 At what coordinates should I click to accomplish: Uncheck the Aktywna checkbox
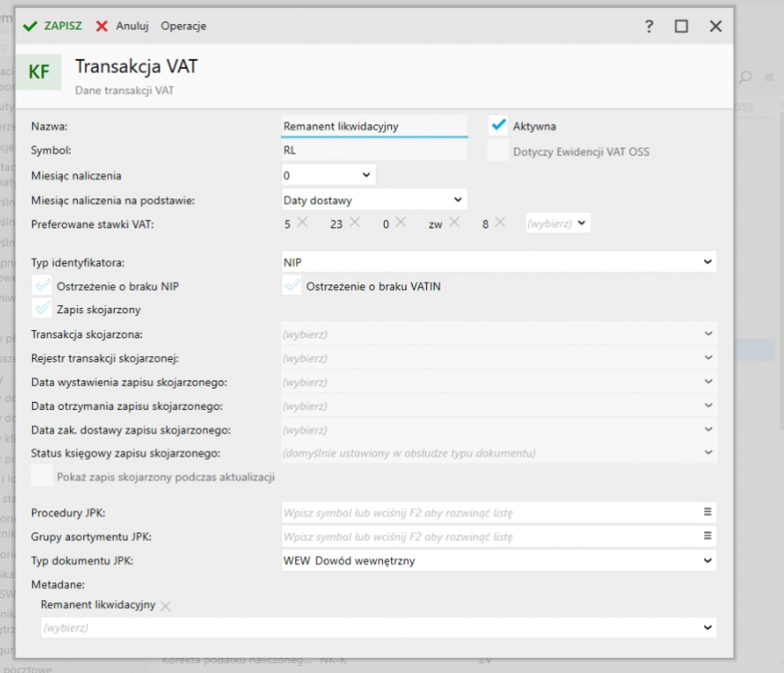[x=495, y=127]
